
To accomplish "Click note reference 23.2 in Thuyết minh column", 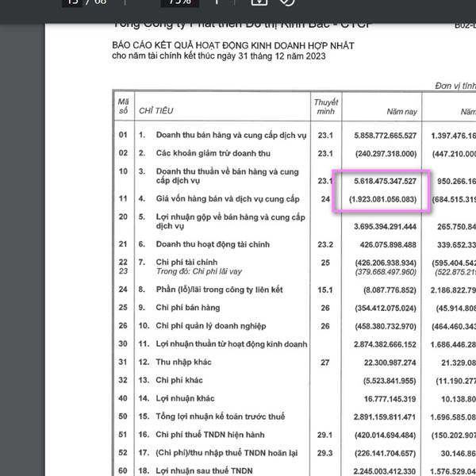I will [325, 244].
